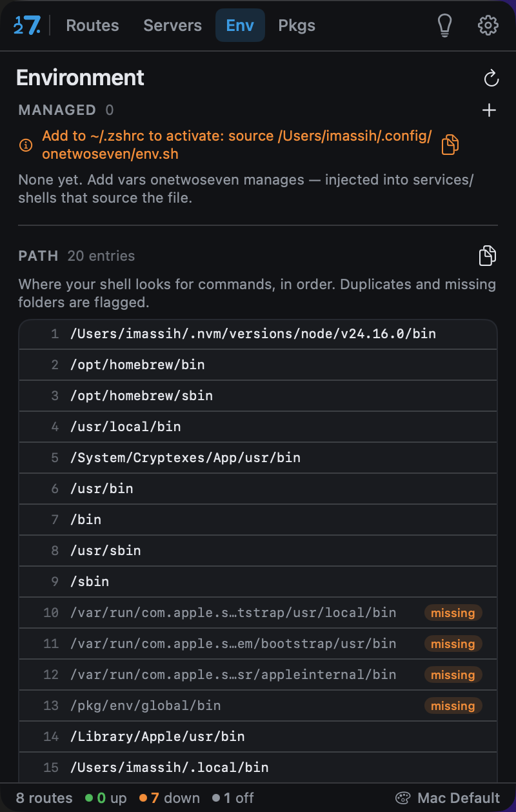Select the Env tab
Image resolution: width=516 pixels, height=812 pixels.
240,25
